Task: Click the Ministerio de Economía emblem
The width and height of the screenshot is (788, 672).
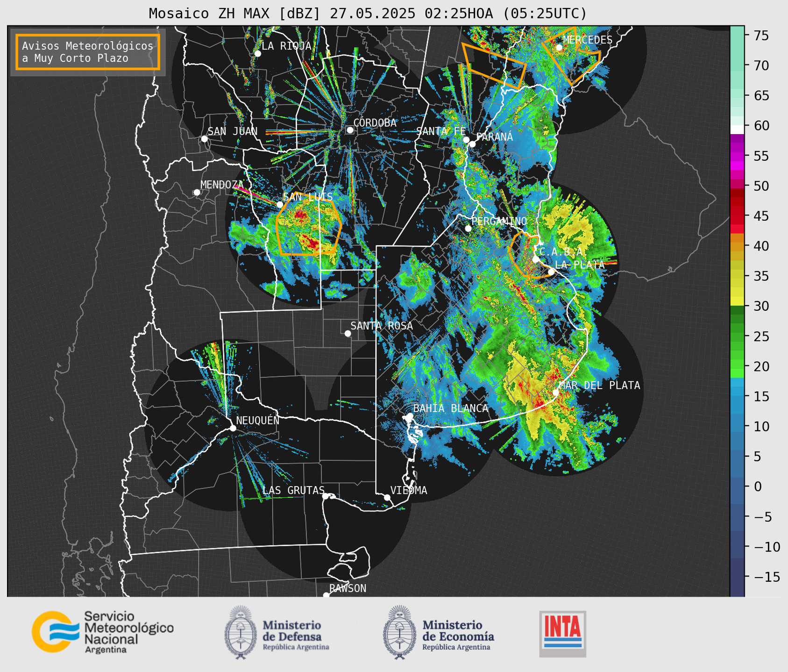Action: [399, 632]
